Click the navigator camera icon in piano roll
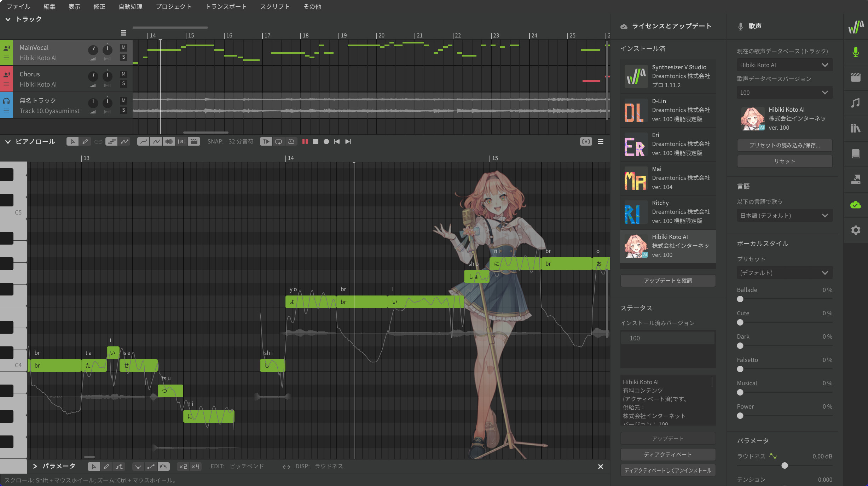The image size is (868, 486). tap(586, 141)
